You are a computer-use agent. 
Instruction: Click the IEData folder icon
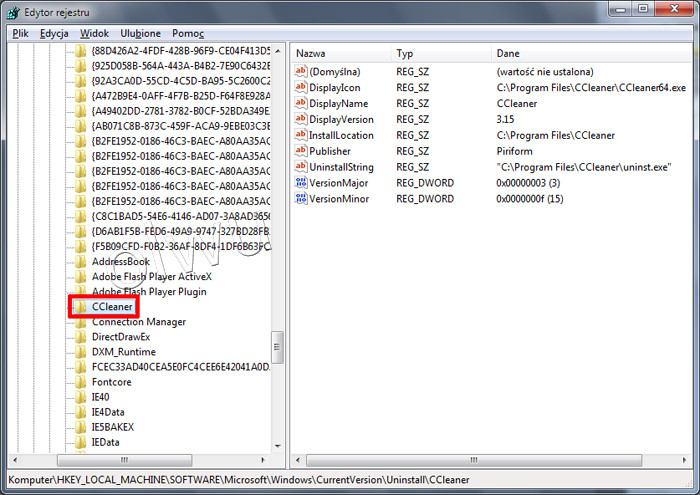pos(80,442)
